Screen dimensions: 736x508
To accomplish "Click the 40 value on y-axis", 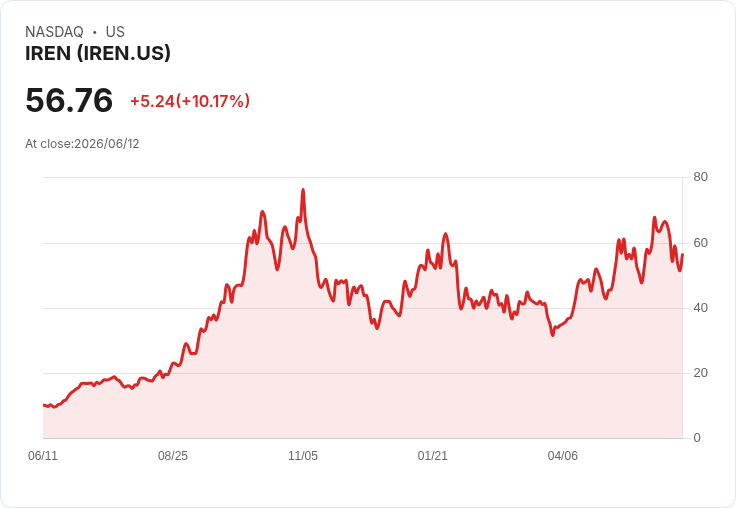I will coord(700,308).
